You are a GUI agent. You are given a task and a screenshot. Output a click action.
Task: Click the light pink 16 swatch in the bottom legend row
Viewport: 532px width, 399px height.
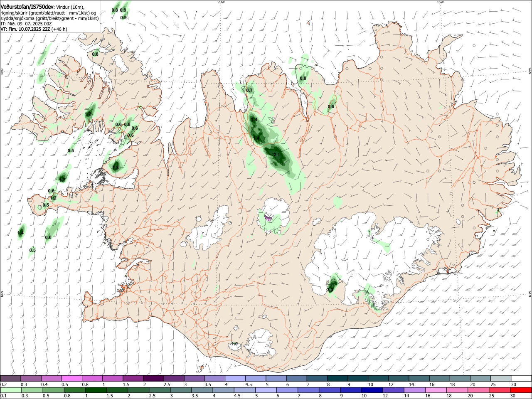(436, 390)
